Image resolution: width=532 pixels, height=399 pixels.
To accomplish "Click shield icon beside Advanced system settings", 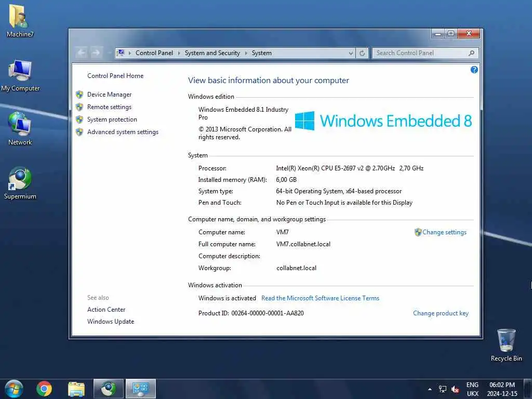I will click(x=79, y=132).
